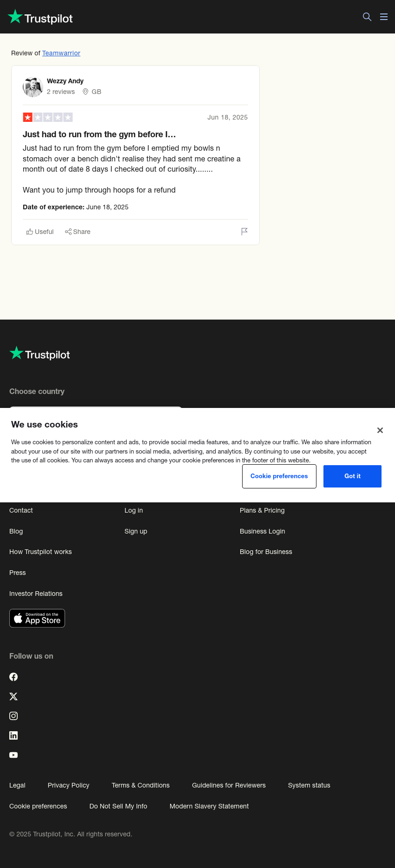Open System status link
The height and width of the screenshot is (868, 395).
(309, 785)
